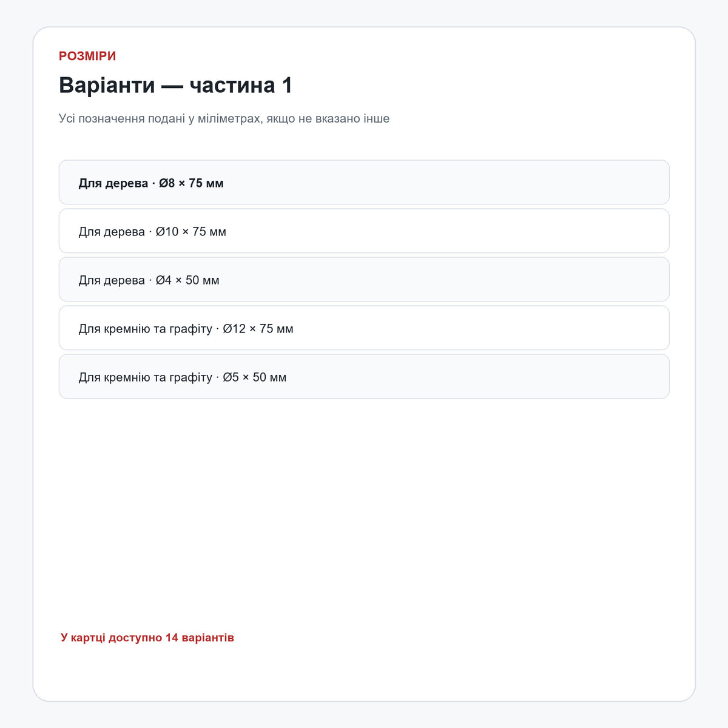
Task: Choose the Для дерева Ø10 × 75 мм variant
Action: [x=364, y=231]
